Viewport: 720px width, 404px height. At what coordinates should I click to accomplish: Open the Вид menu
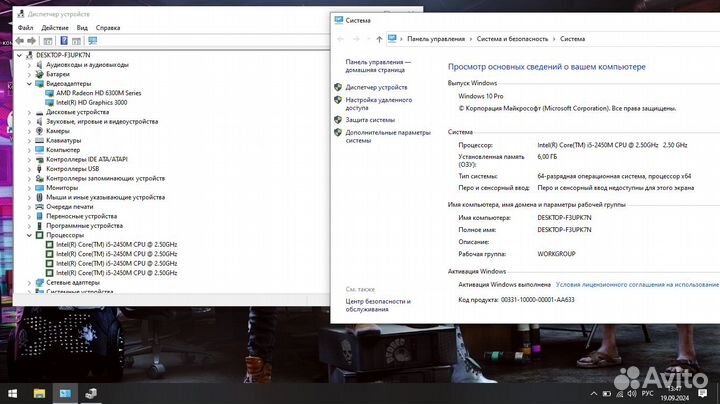click(82, 28)
